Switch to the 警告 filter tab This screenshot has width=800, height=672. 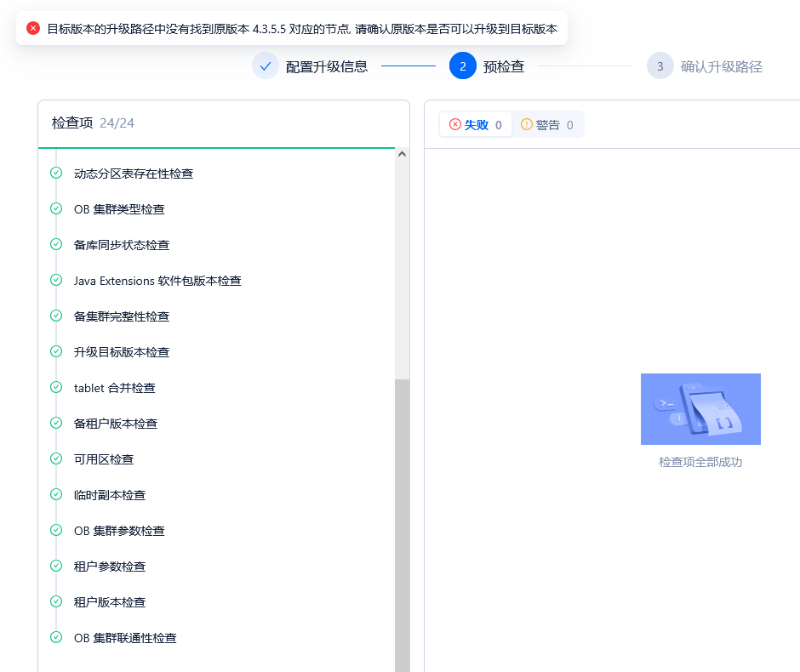pyautogui.click(x=547, y=125)
